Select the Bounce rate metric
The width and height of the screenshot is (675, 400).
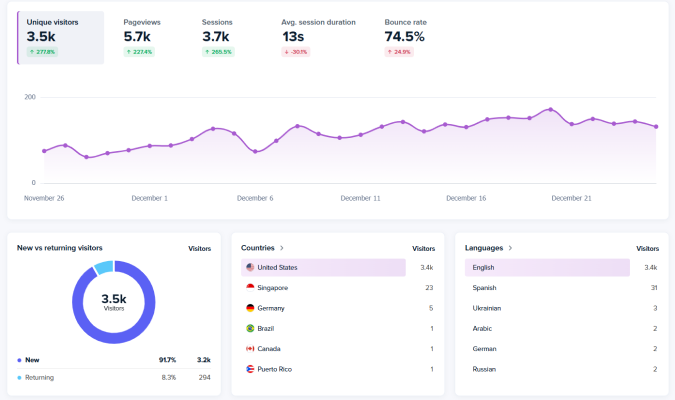pos(407,37)
